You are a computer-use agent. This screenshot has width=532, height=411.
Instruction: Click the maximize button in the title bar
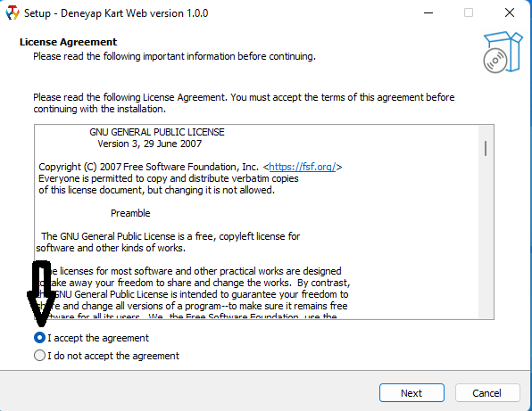469,12
